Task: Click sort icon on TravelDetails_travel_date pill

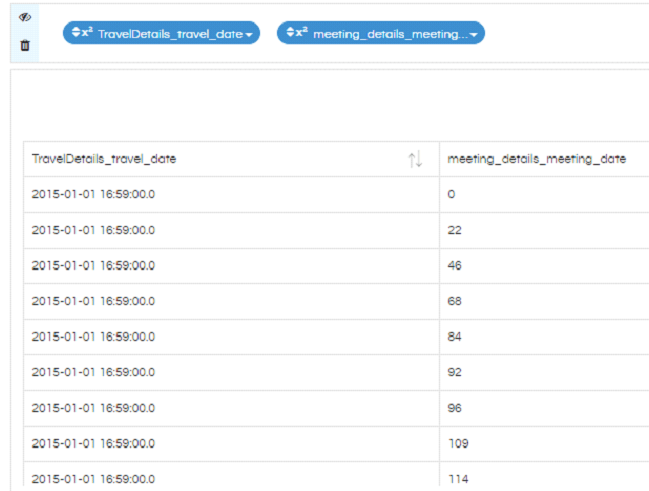Action: [x=76, y=32]
